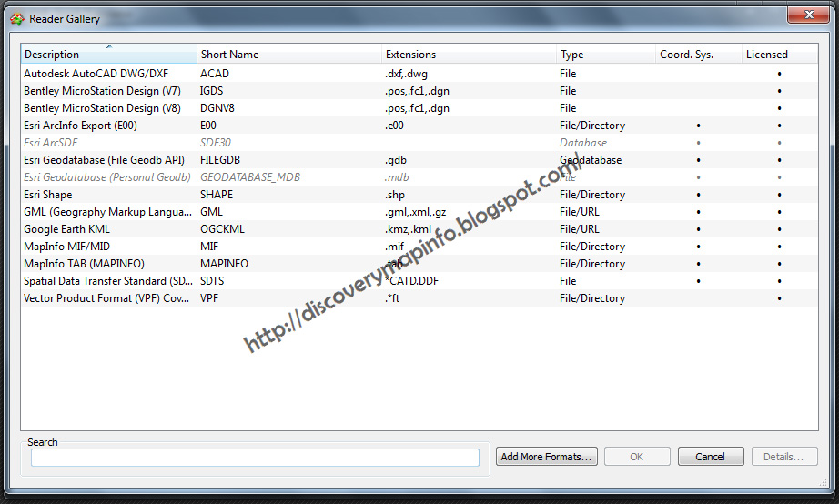The width and height of the screenshot is (839, 504).
Task: Click the .shp extension cell
Action: click(395, 195)
